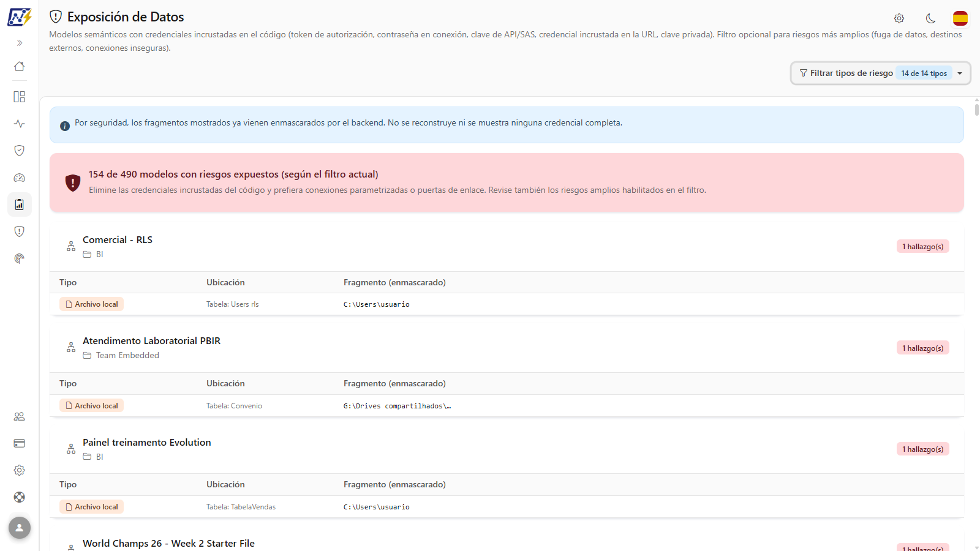980x551 pixels.
Task: Click the World Champs 26 model title
Action: (x=168, y=544)
